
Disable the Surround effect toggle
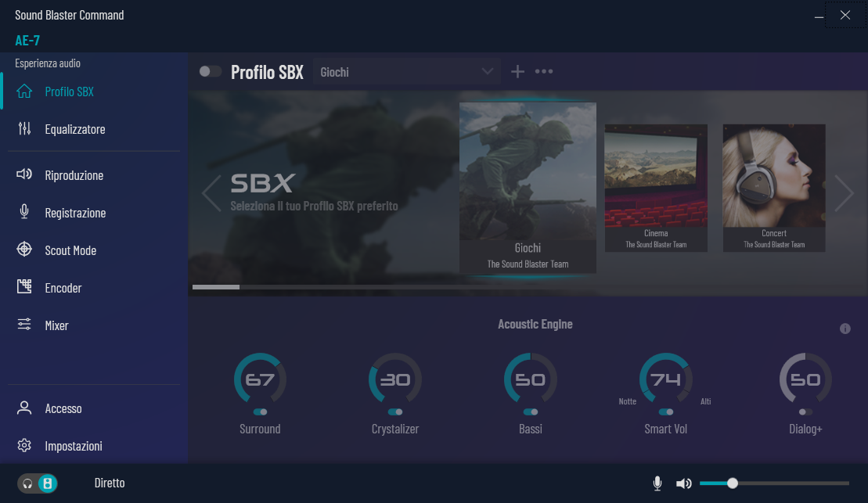point(260,411)
